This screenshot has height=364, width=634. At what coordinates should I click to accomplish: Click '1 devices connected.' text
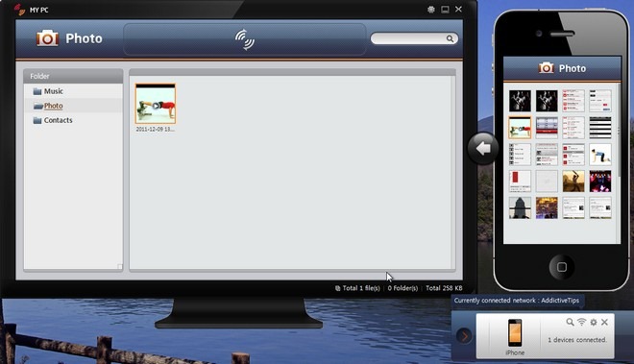coord(577,340)
